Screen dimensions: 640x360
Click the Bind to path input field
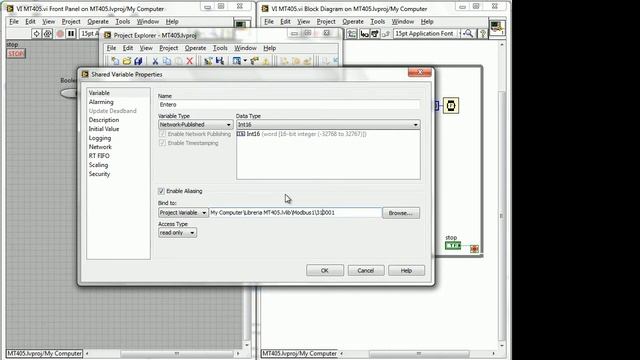pyautogui.click(x=295, y=213)
